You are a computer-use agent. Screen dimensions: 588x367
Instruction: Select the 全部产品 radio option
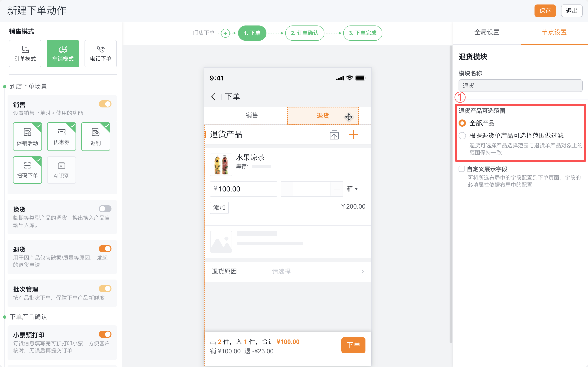[462, 123]
